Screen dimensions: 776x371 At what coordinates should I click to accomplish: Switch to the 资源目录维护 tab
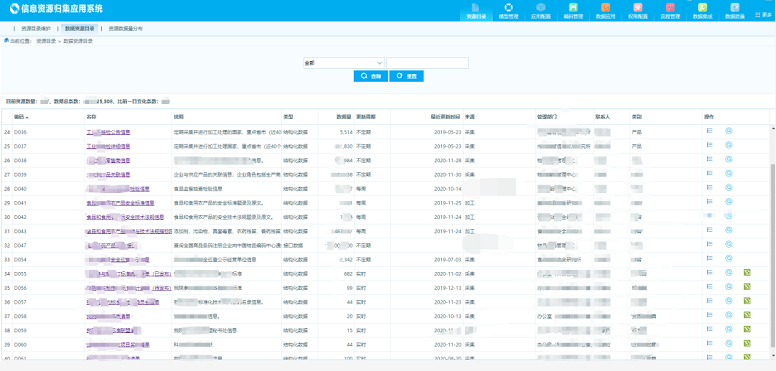point(36,29)
